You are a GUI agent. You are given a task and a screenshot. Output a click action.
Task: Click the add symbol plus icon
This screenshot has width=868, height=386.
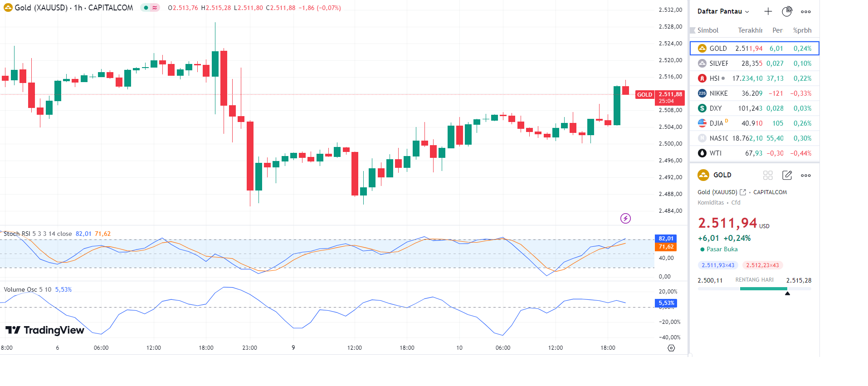[x=768, y=11]
